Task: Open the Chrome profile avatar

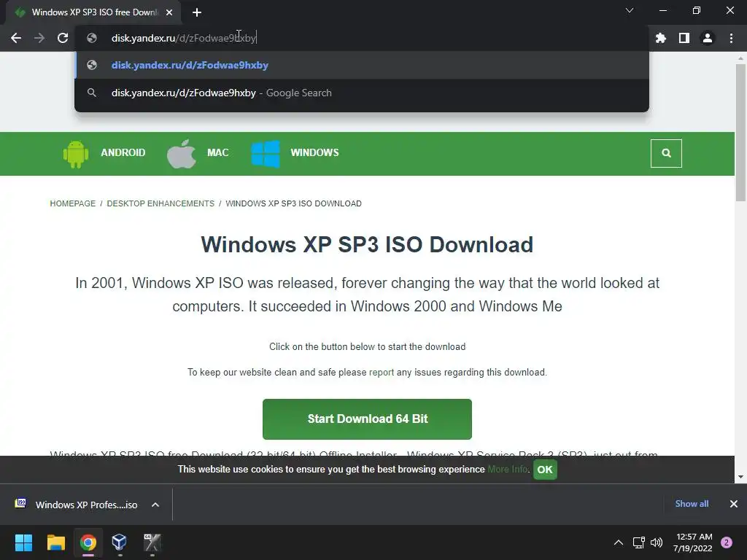Action: [x=708, y=38]
